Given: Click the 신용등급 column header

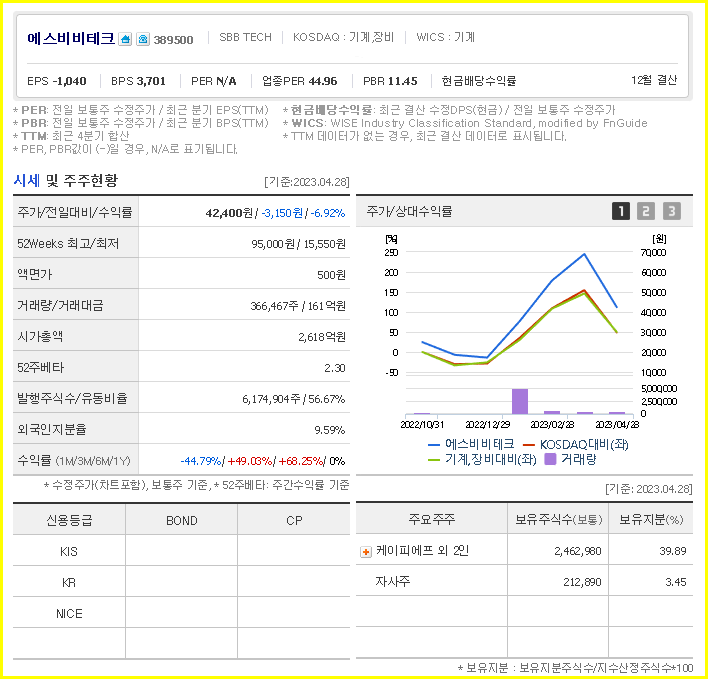Looking at the screenshot, I should pyautogui.click(x=69, y=520).
